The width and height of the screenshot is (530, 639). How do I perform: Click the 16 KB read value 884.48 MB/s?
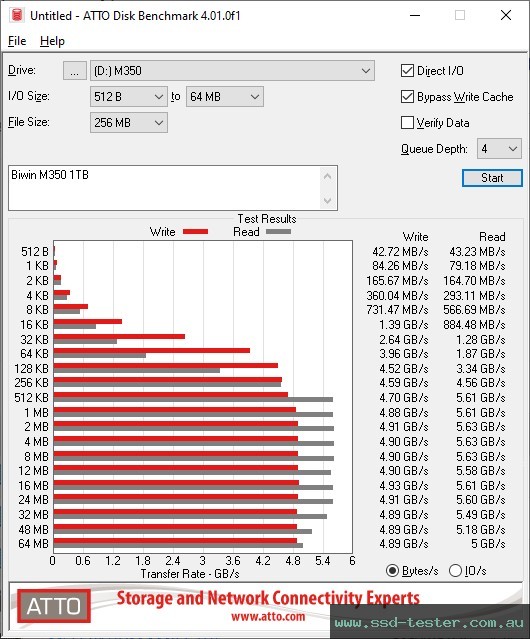pyautogui.click(x=474, y=325)
